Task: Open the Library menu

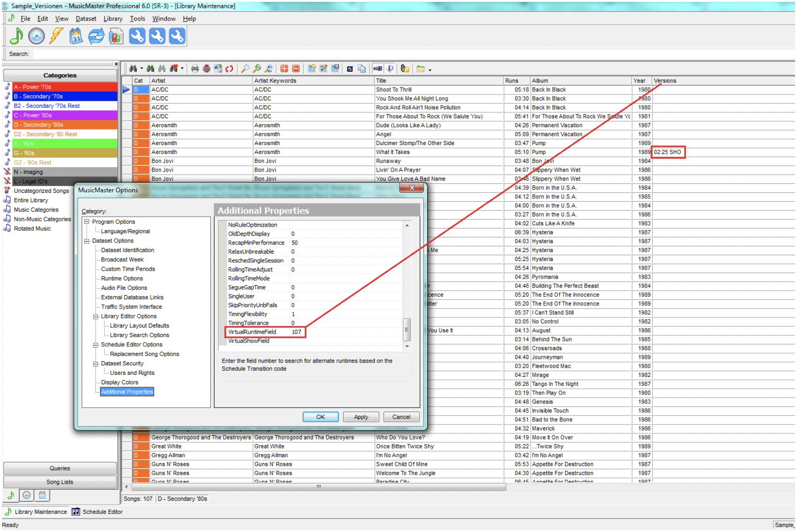Action: tap(113, 19)
